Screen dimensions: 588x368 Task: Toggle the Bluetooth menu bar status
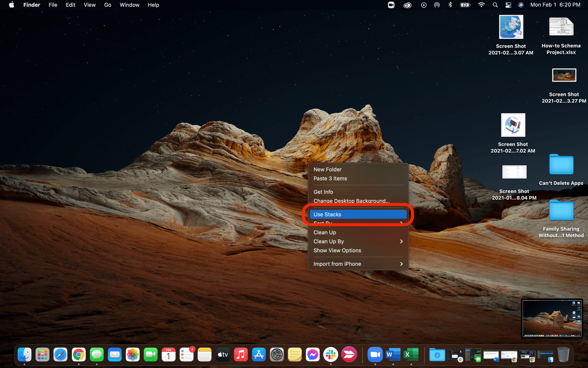pyautogui.click(x=450, y=5)
